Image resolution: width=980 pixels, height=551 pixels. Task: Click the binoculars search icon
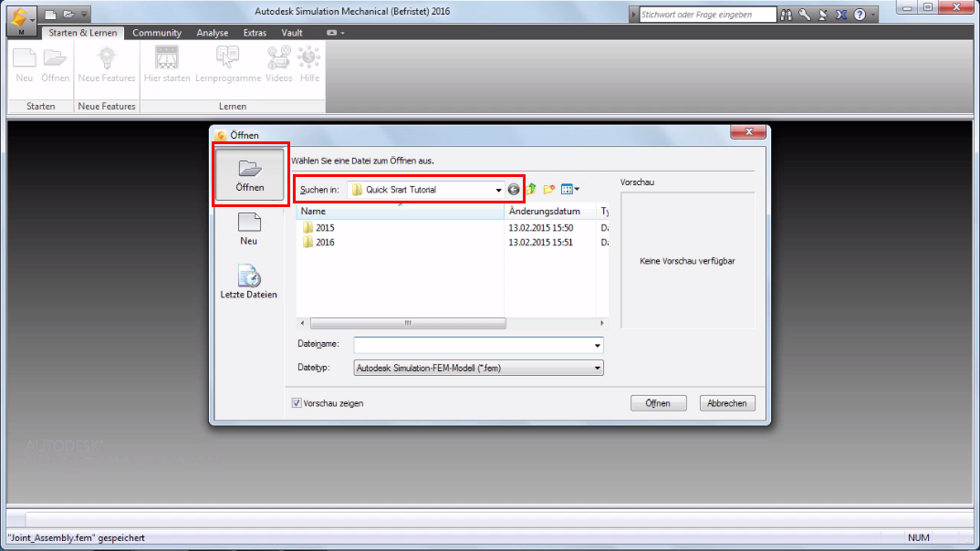click(787, 15)
